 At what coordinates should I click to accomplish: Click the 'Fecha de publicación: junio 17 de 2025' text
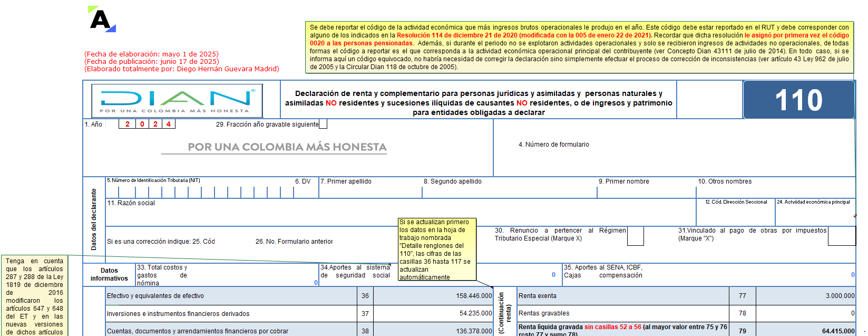151,61
